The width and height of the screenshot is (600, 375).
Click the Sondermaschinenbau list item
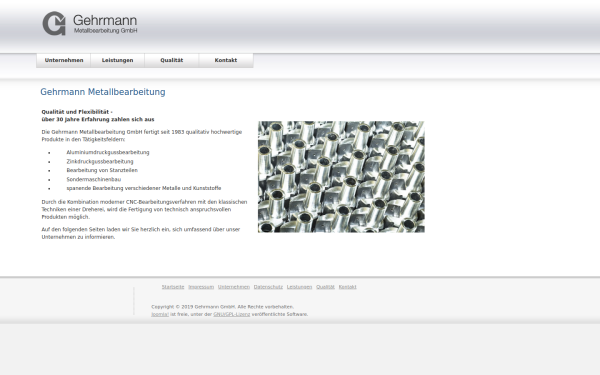[94, 179]
